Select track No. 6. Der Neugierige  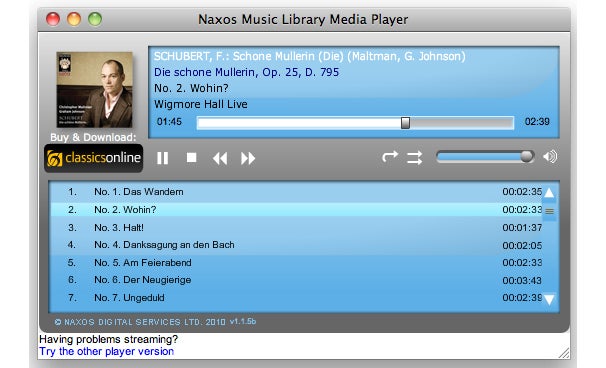point(296,280)
